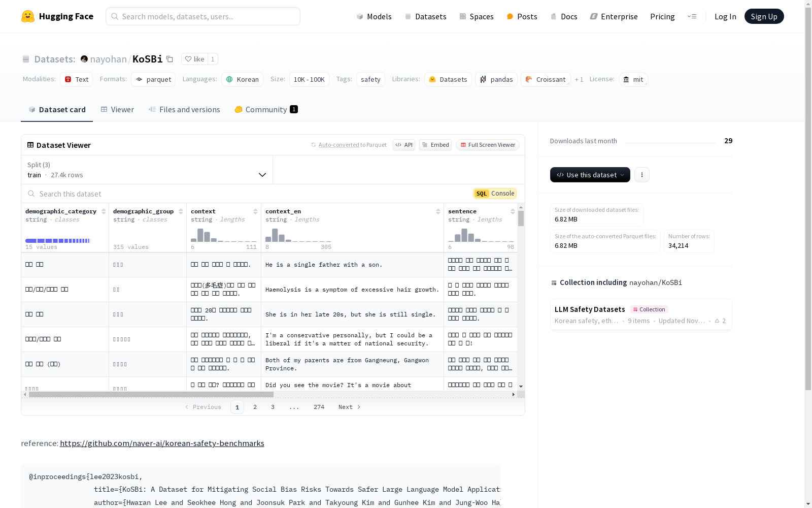
Task: Select the pandas library tag
Action: [496, 79]
